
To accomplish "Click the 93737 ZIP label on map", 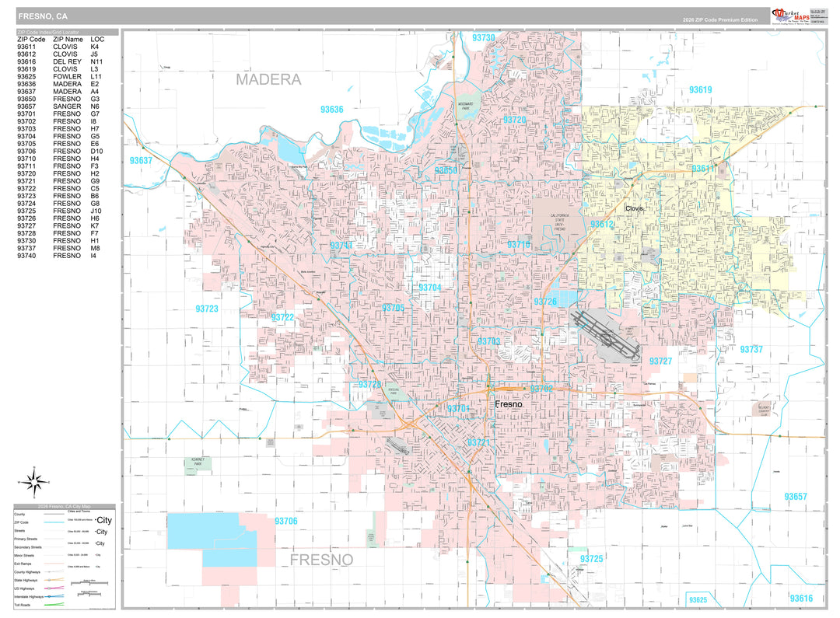I will pyautogui.click(x=751, y=350).
